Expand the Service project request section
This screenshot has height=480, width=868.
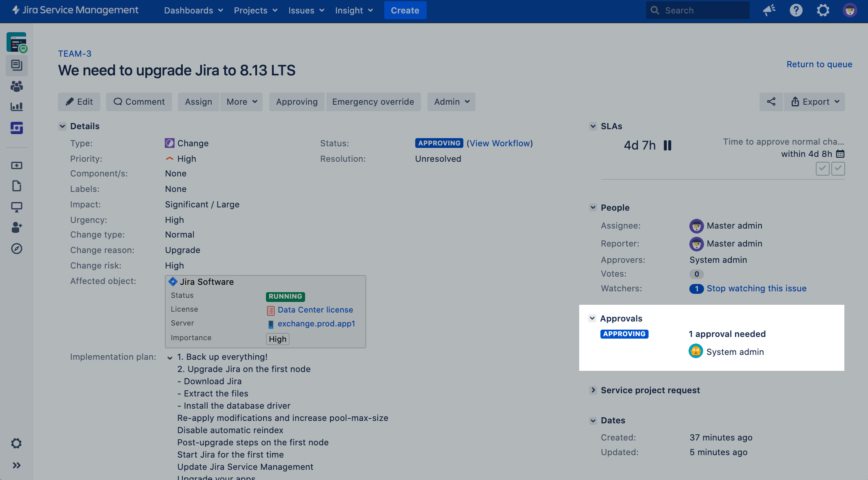pos(593,390)
